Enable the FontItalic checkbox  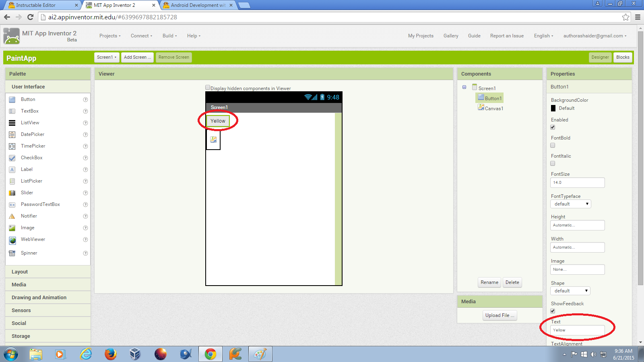point(553,163)
